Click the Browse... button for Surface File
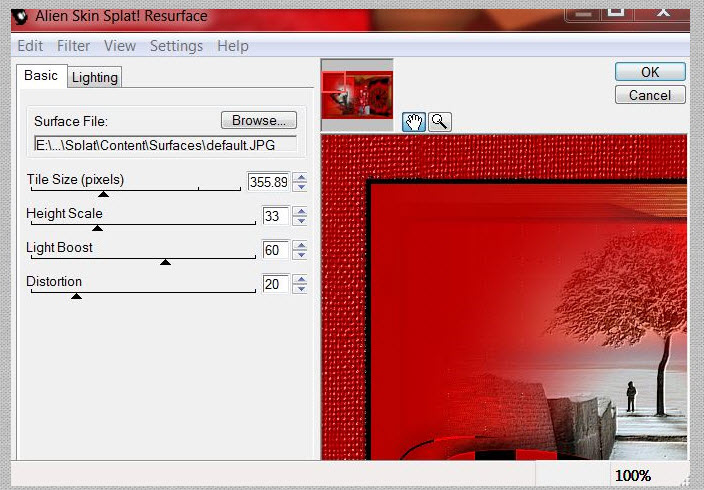This screenshot has width=704, height=490. tap(259, 120)
